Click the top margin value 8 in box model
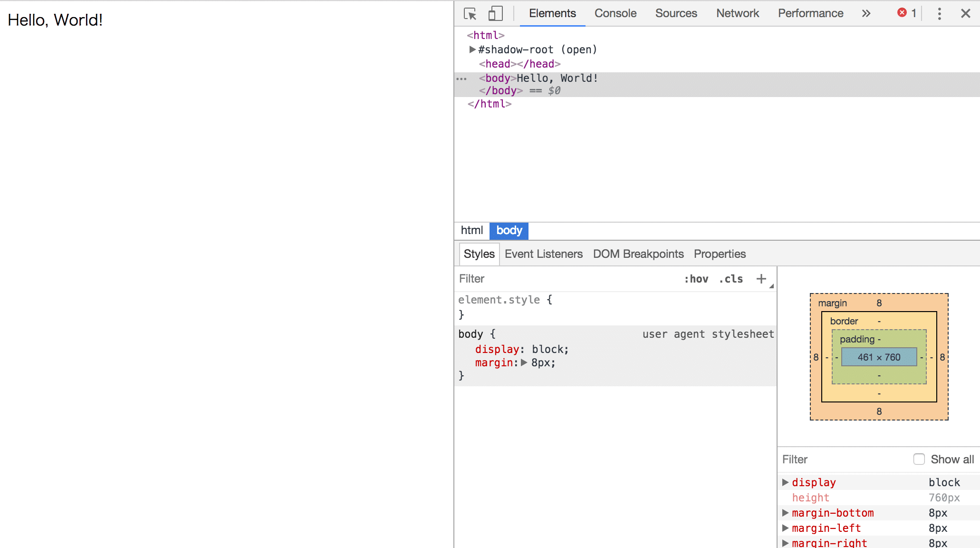The image size is (980, 548). point(879,303)
